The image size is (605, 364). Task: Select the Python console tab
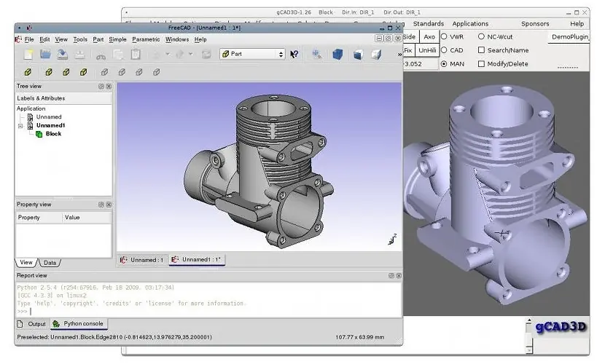[78, 324]
